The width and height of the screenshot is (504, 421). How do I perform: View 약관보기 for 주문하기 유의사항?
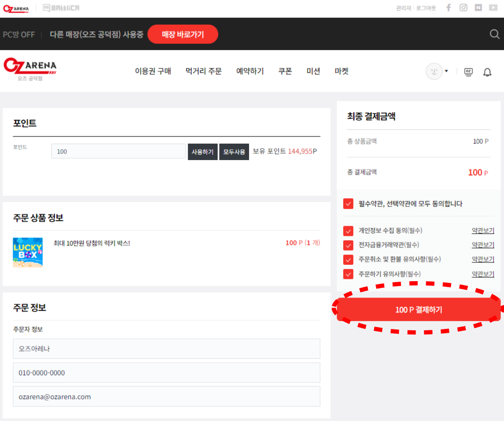[483, 274]
